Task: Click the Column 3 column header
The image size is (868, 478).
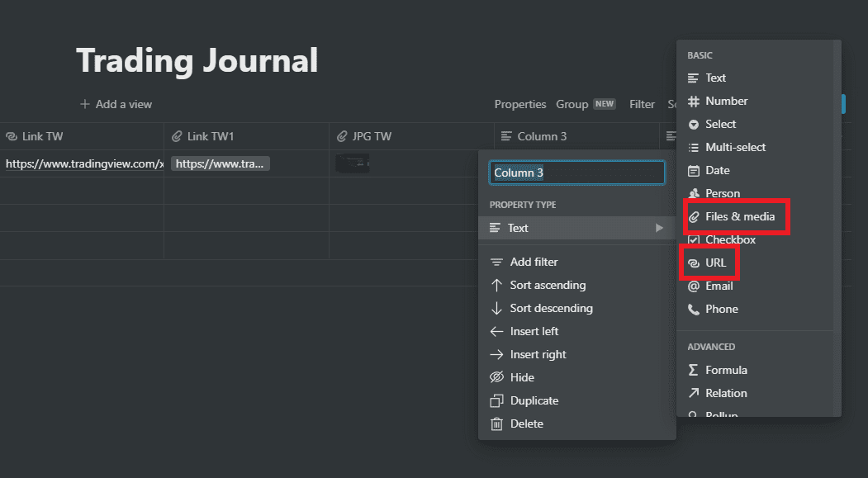Action: pyautogui.click(x=576, y=136)
